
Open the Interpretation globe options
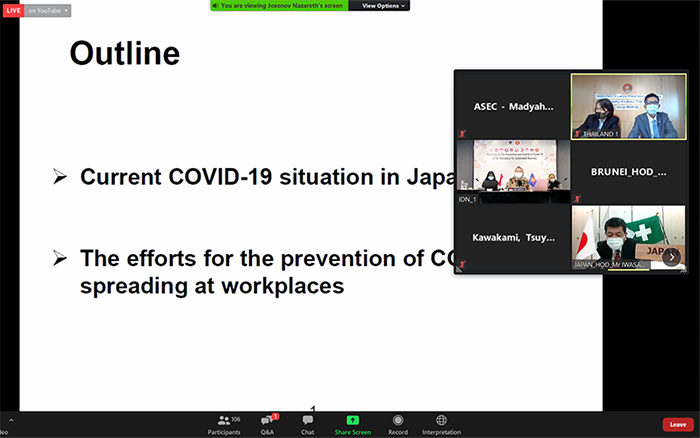click(x=441, y=424)
